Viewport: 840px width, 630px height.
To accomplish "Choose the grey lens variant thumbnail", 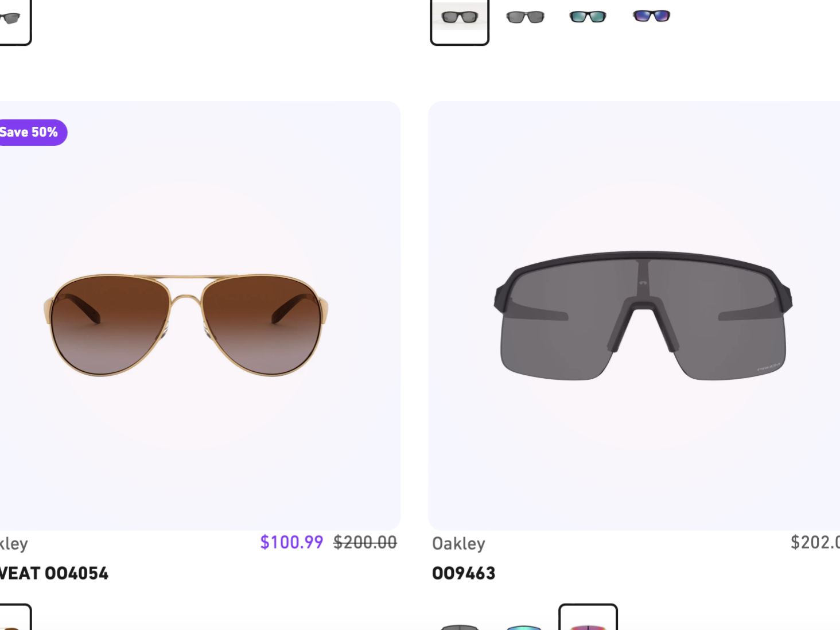I will (525, 17).
